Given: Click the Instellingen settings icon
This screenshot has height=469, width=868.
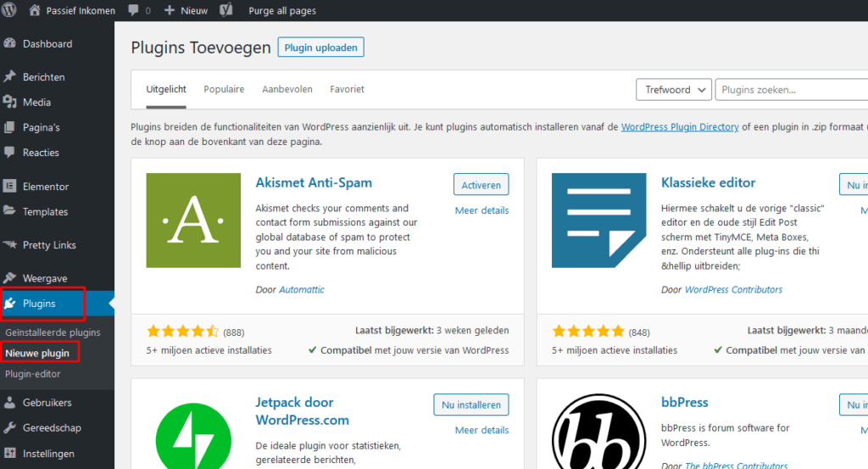Looking at the screenshot, I should (9, 453).
